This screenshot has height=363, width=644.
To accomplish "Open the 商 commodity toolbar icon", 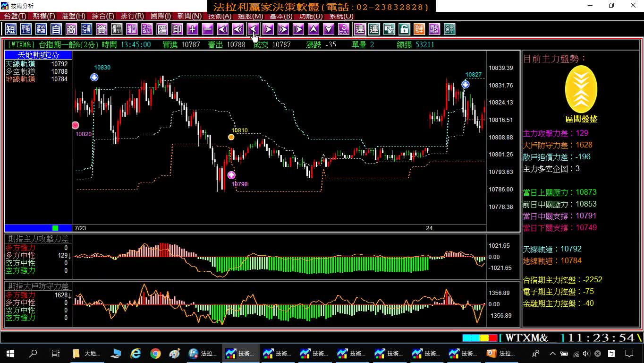I will (x=71, y=29).
